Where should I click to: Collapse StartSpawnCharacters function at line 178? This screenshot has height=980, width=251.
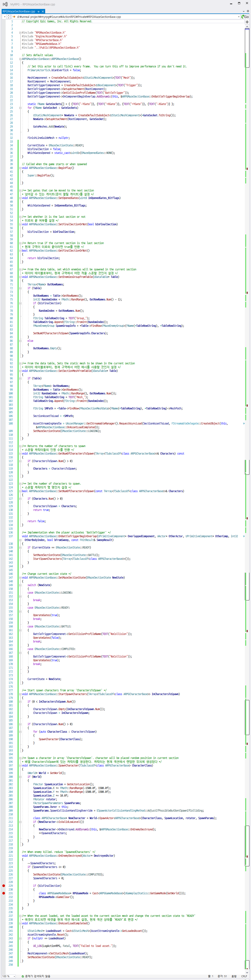[x=20, y=694]
